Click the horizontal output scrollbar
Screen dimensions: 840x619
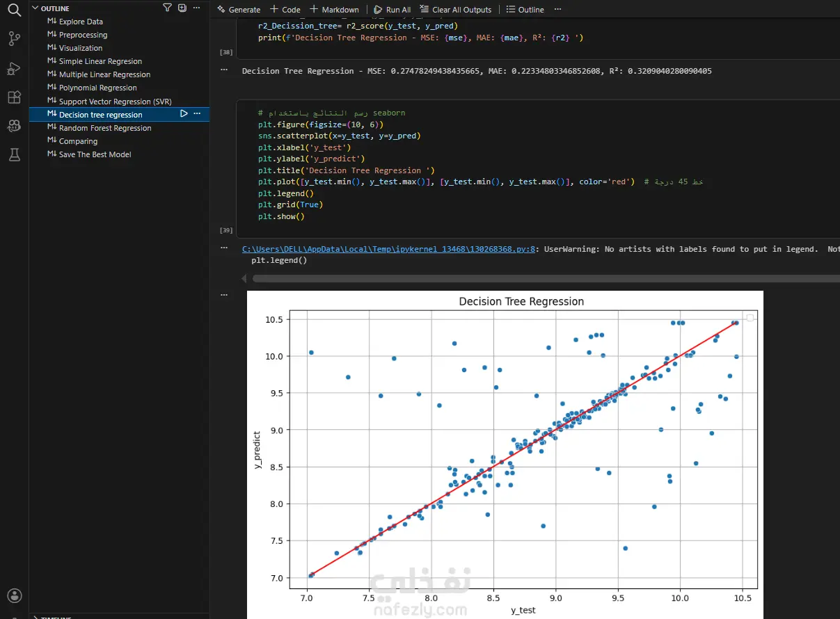[x=545, y=278]
